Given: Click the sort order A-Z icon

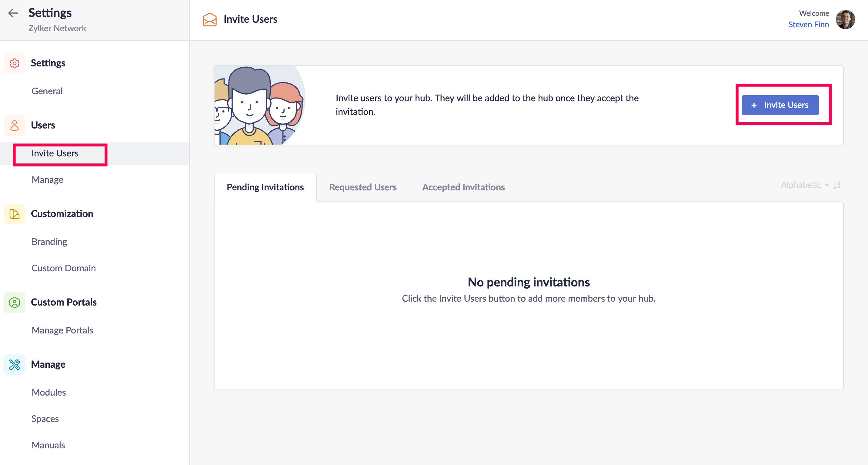Looking at the screenshot, I should [x=837, y=185].
